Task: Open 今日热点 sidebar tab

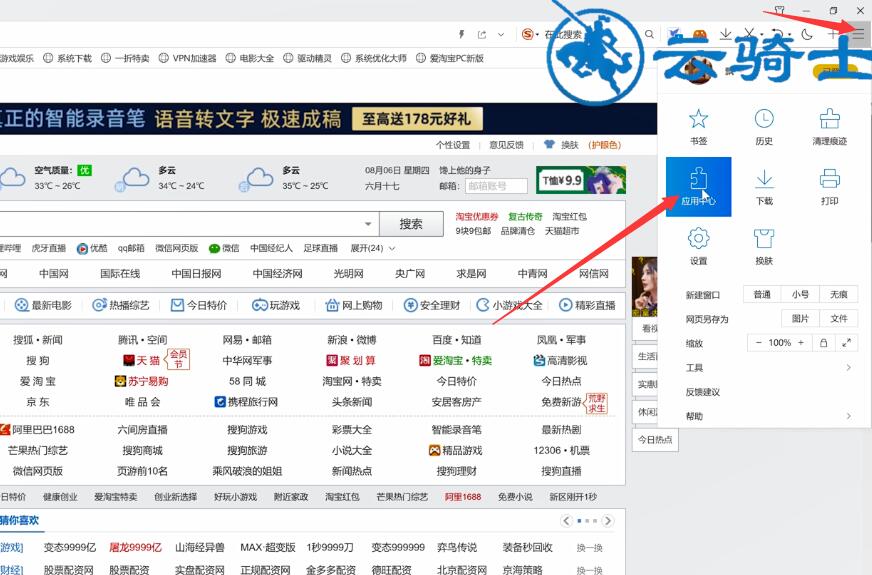Action: coord(655,439)
